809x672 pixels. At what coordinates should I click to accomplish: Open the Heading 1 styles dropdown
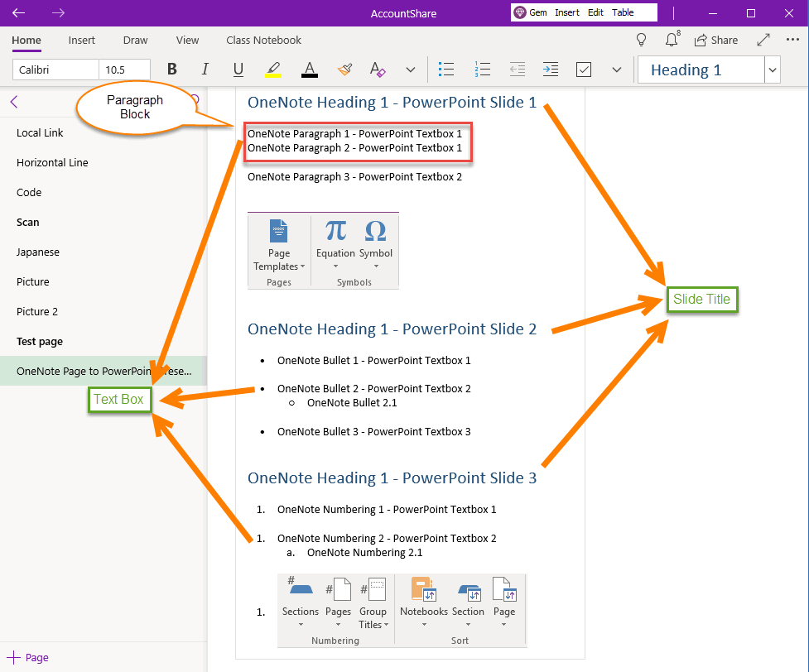click(x=773, y=70)
